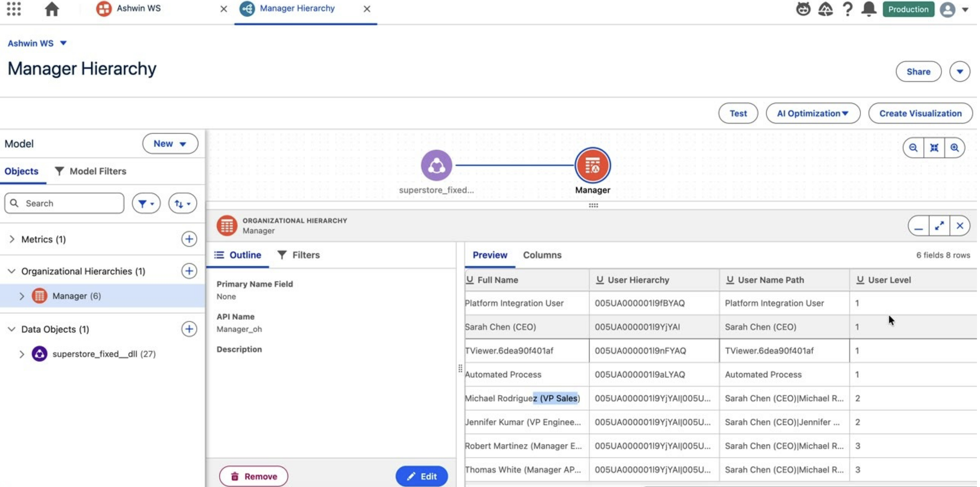Open the object filter funnel dropdown
980x487 pixels.
coord(146,203)
